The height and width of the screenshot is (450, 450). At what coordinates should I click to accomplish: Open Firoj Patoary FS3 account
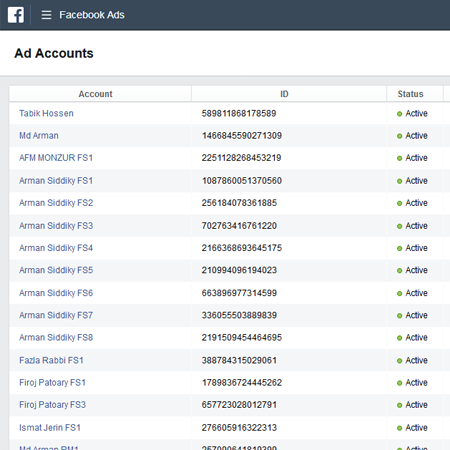(52, 405)
